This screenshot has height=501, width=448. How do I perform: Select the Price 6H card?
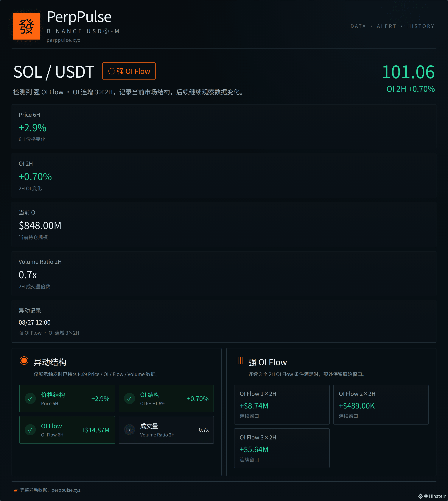[x=224, y=127]
